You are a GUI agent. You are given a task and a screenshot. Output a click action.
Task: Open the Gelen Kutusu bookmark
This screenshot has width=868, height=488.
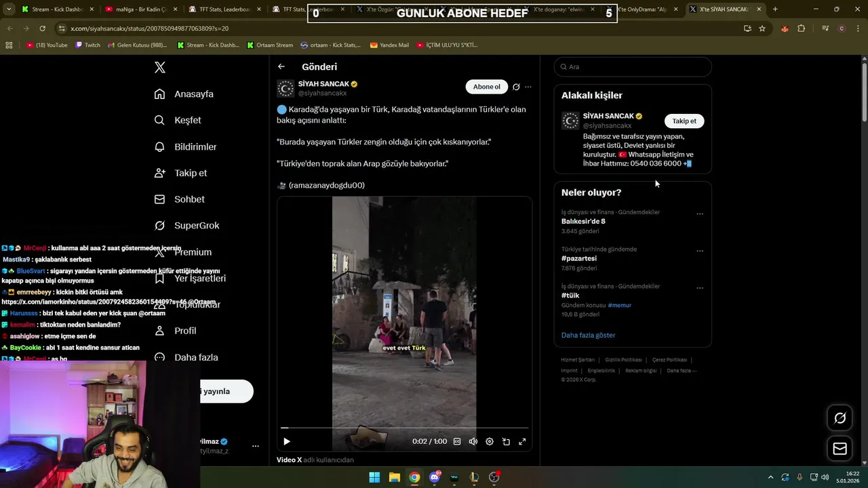(136, 45)
